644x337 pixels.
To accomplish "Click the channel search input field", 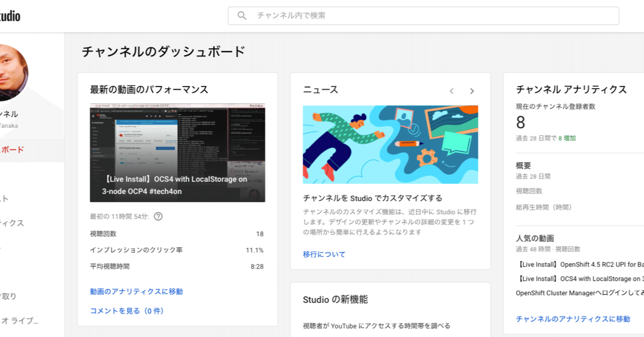I will pos(423,16).
